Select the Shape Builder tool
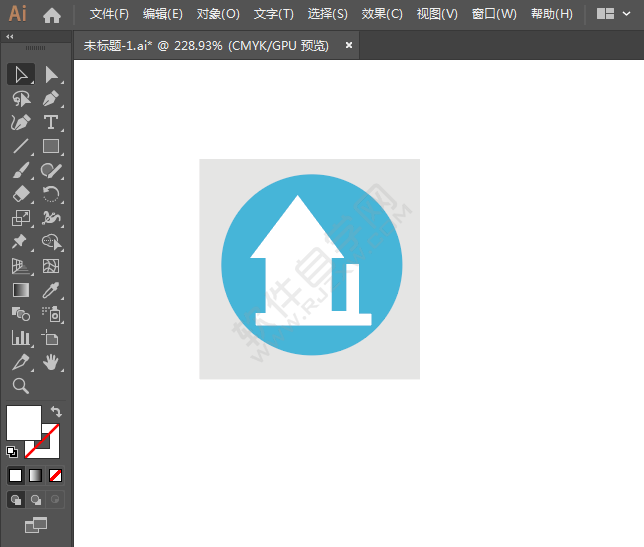The image size is (644, 547). (51, 242)
